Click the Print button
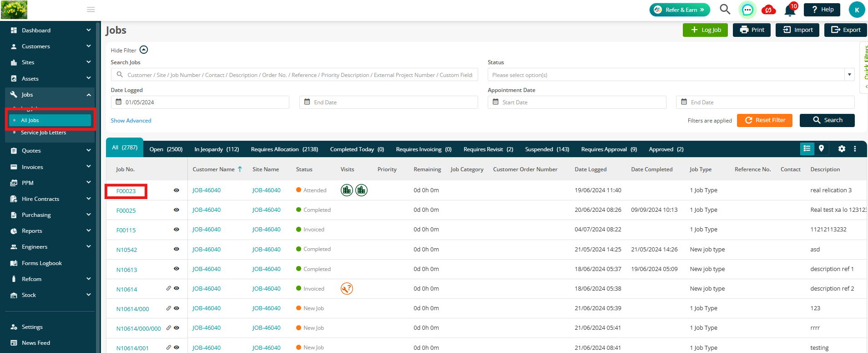Viewport: 868px width, 353px height. (x=752, y=30)
